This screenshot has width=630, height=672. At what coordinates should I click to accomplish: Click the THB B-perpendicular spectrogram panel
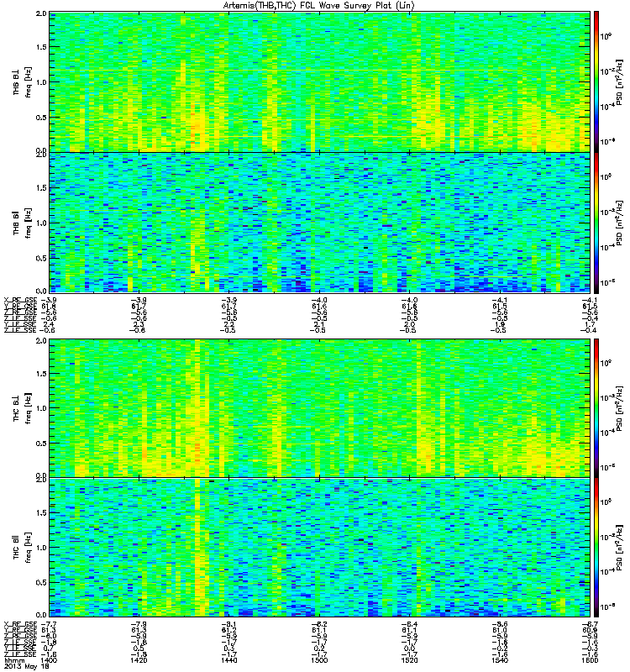320,81
